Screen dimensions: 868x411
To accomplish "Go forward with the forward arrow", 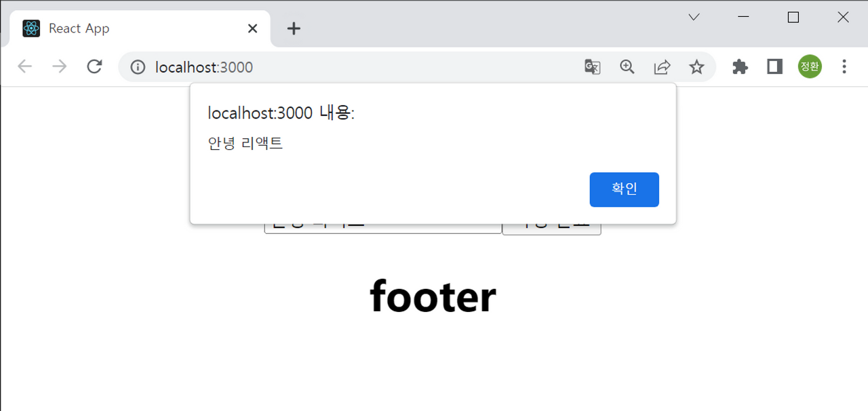I will click(60, 66).
